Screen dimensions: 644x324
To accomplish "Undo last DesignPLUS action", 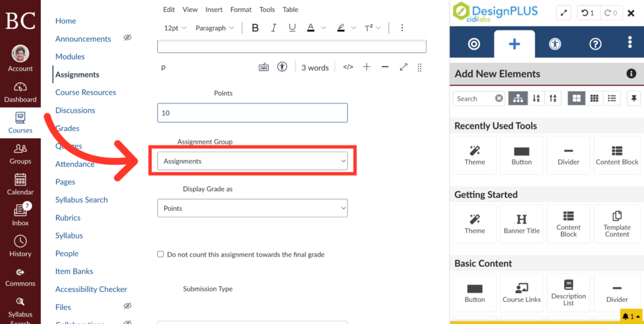I will pyautogui.click(x=588, y=13).
